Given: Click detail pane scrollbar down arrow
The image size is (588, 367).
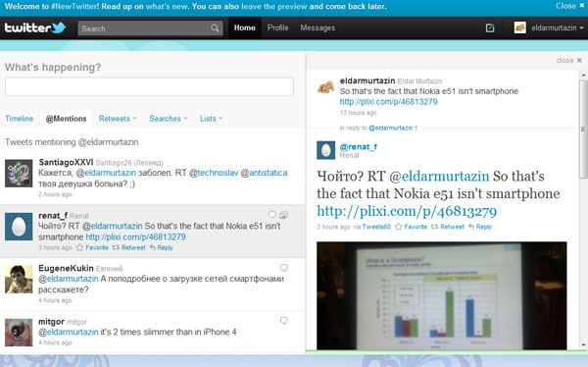Looking at the screenshot, I should 583,345.
